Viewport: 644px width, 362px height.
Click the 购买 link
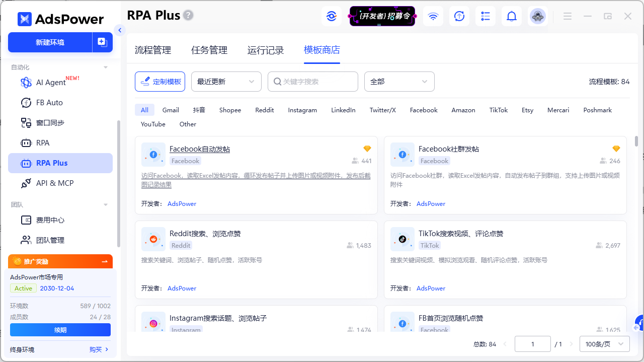pyautogui.click(x=99, y=349)
